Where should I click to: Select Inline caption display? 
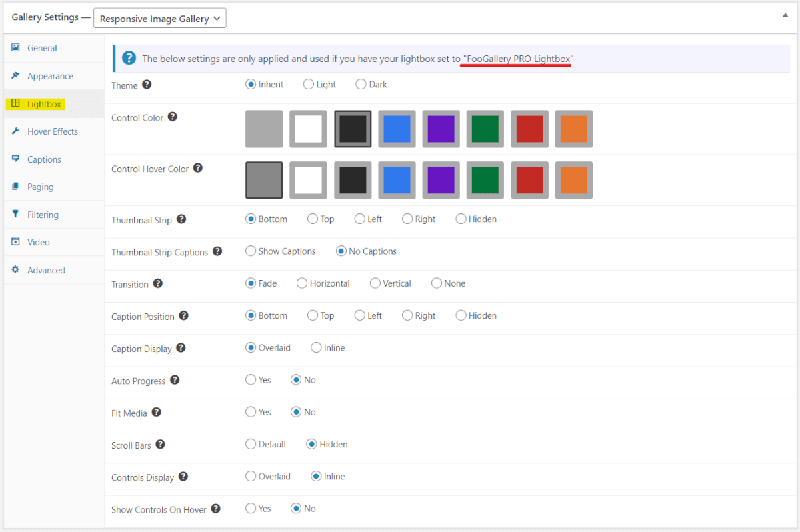point(316,347)
